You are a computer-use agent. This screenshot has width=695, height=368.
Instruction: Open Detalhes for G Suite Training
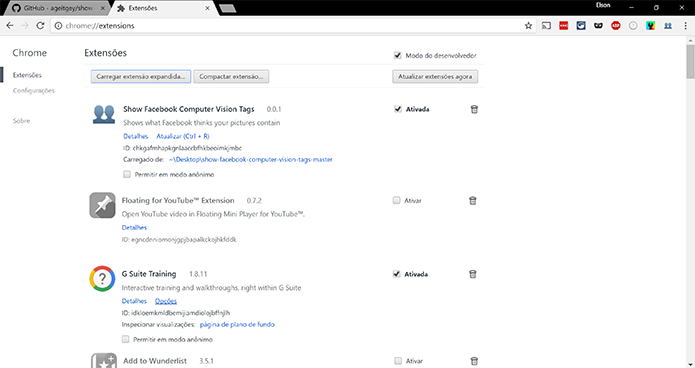click(x=134, y=301)
